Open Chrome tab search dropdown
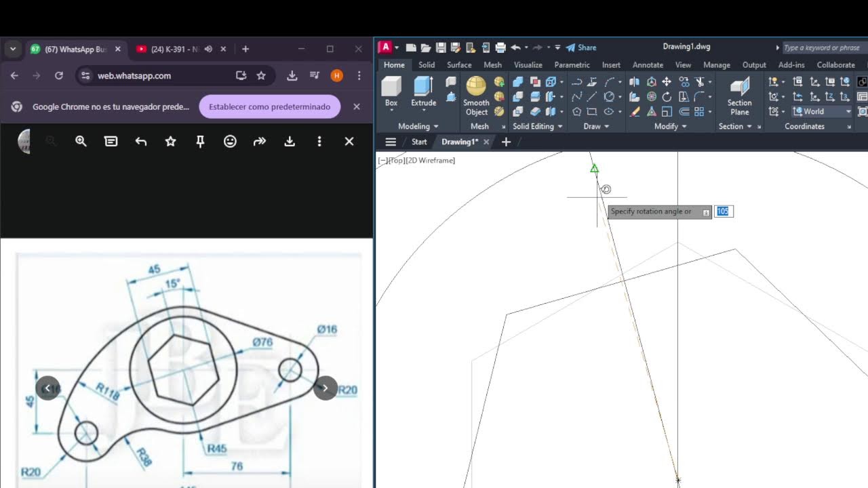The height and width of the screenshot is (488, 868). 13,49
